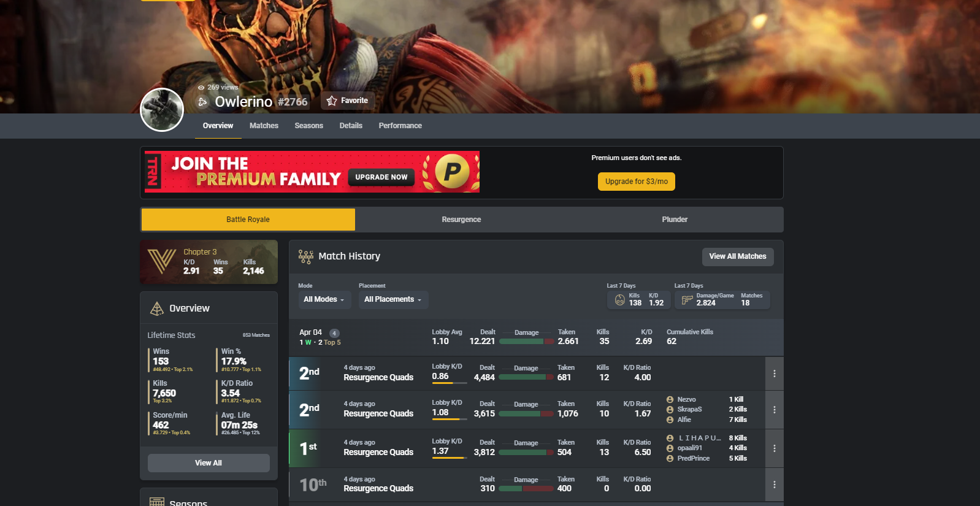
Task: Click player PredPrince avatar icon
Action: pyautogui.click(x=670, y=459)
